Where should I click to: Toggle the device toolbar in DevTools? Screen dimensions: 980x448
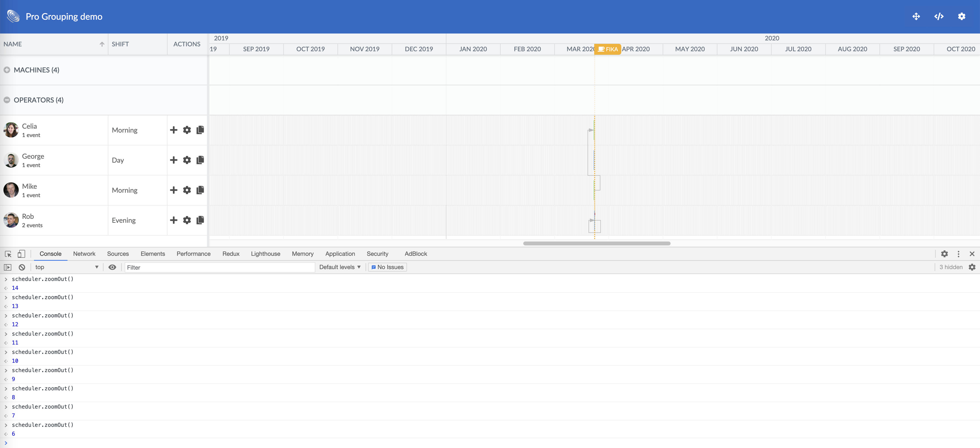coord(21,254)
